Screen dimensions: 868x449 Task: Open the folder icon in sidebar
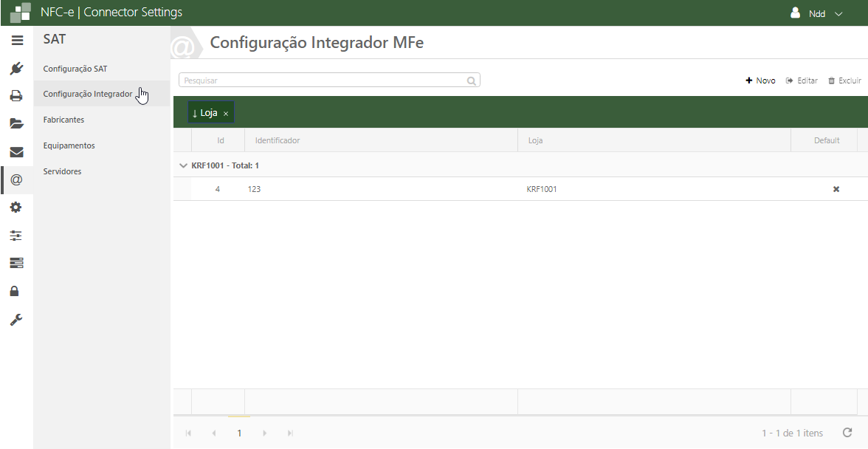coord(16,123)
